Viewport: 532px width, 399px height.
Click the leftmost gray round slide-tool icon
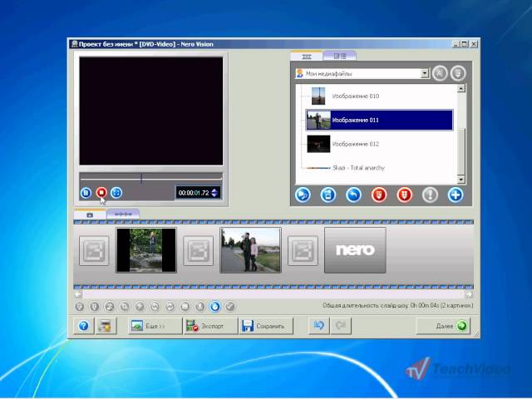coord(80,307)
